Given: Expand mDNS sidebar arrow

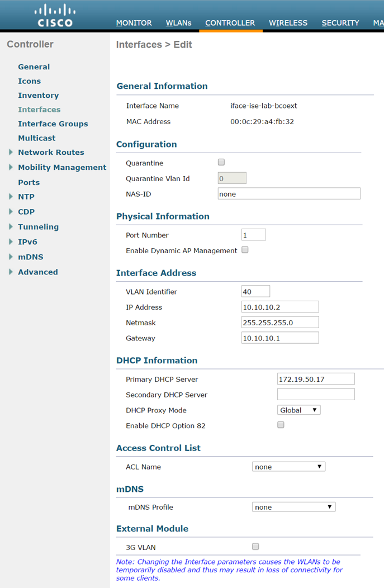Looking at the screenshot, I should (11, 257).
